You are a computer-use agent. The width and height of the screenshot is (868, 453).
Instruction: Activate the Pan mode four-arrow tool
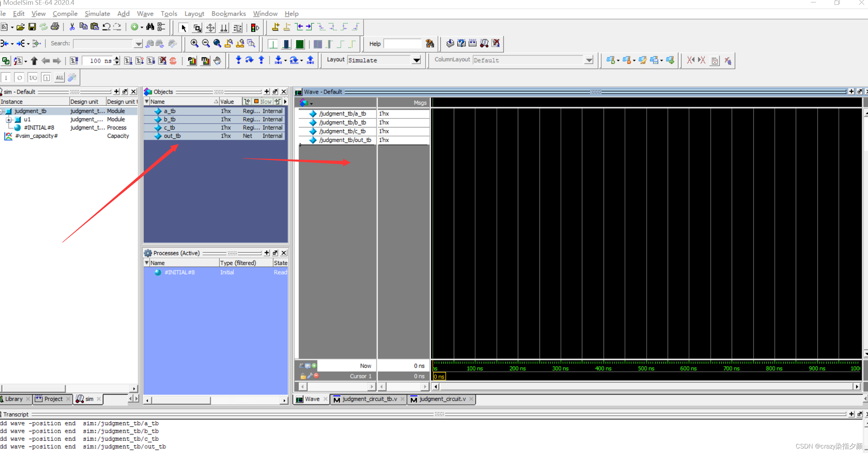[x=210, y=28]
